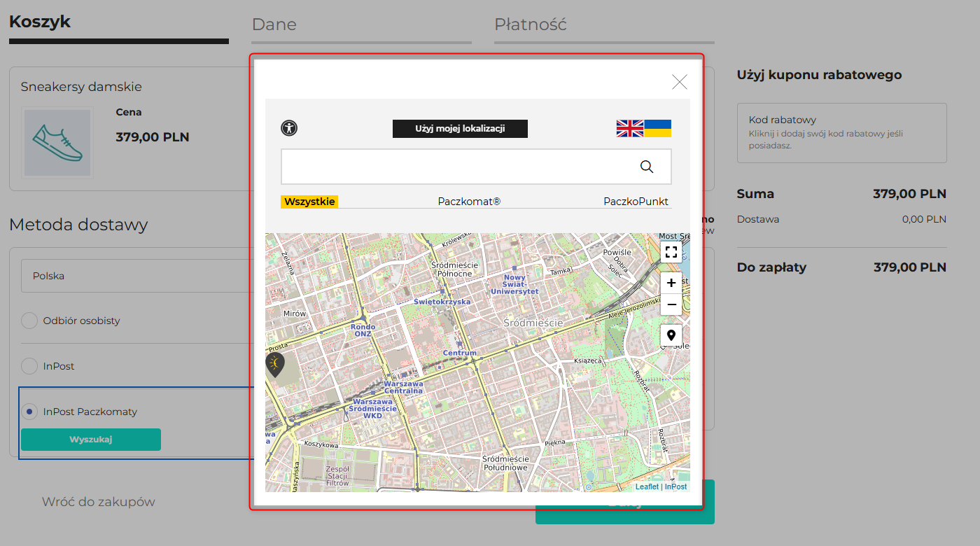Switch language with the Ukrainian flag

(658, 128)
